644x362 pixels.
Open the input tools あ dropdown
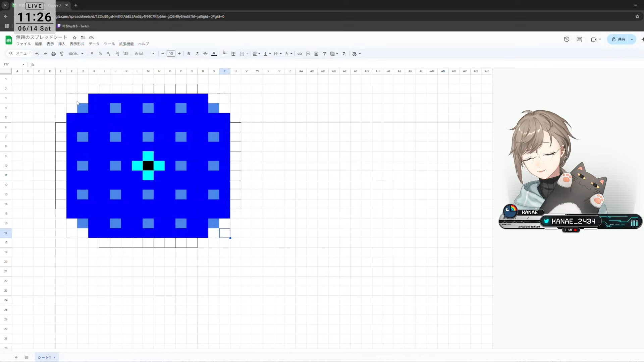pos(356,54)
